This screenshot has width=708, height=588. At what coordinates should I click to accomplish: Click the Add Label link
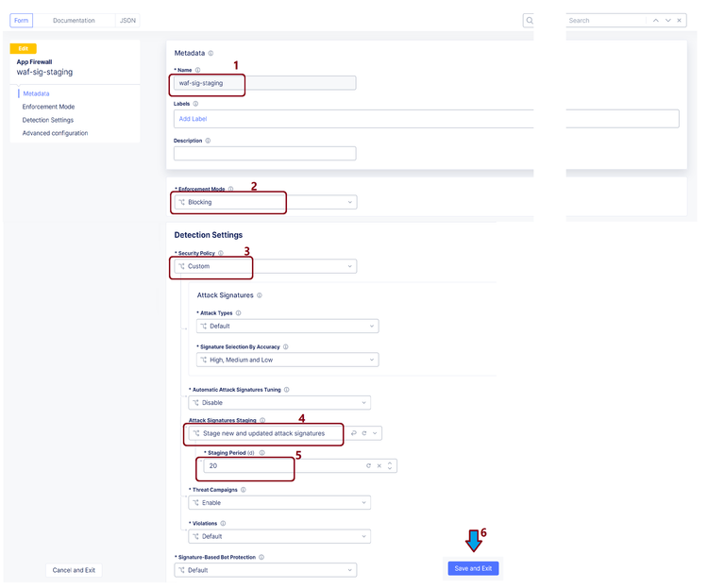coord(193,119)
